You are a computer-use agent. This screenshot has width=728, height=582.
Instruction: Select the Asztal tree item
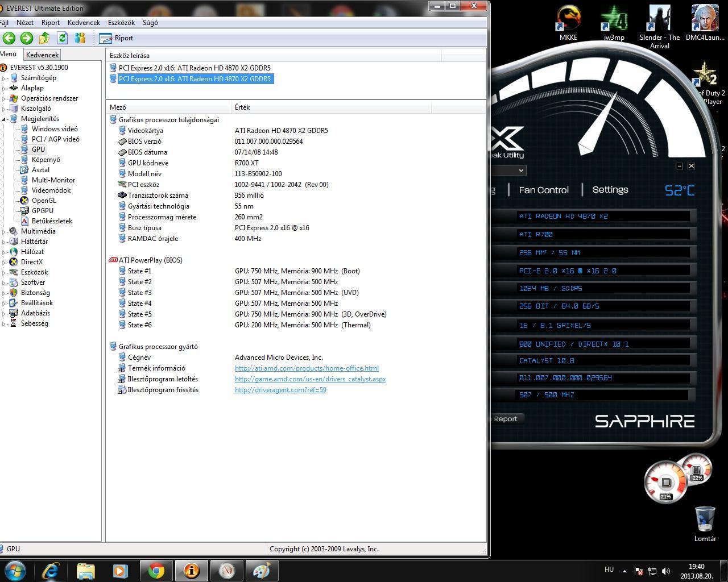pyautogui.click(x=40, y=170)
